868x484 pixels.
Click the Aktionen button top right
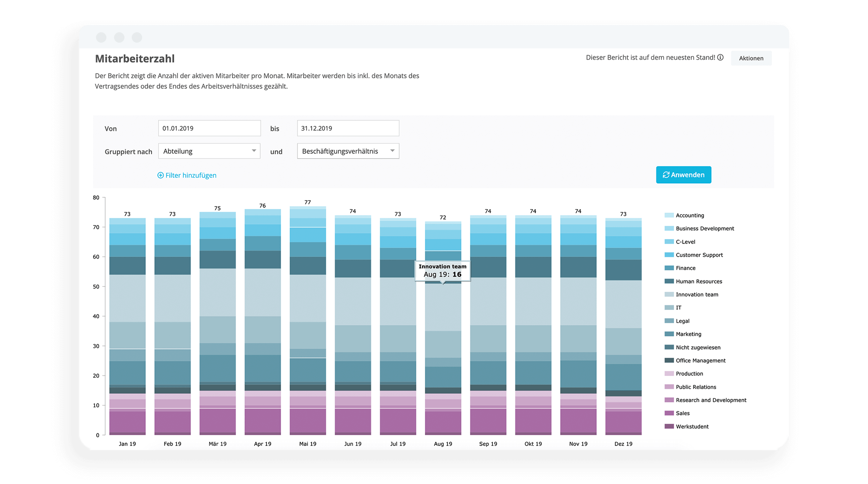(x=753, y=58)
